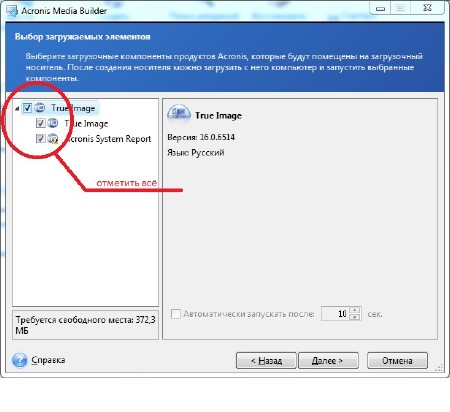Image resolution: width=450 pixels, height=412 pixels.
Task: Click the parent True Image tree icon
Action: tap(40, 108)
